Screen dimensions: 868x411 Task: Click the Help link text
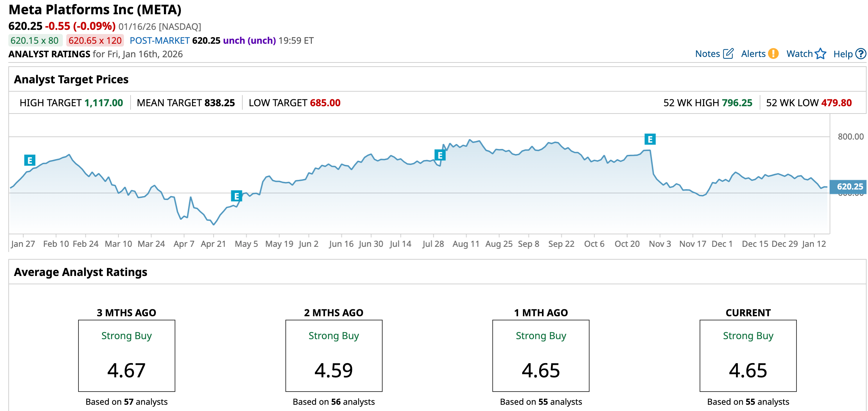[843, 54]
